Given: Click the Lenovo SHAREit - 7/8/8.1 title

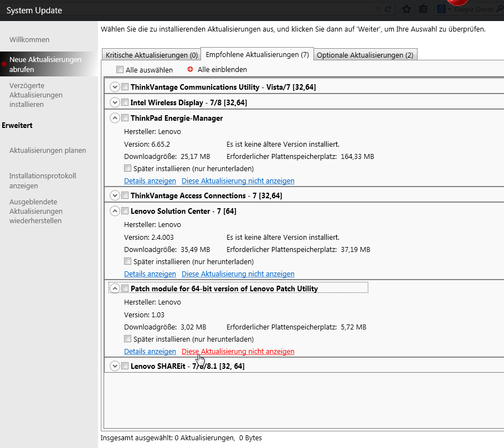Looking at the screenshot, I should click(187, 366).
